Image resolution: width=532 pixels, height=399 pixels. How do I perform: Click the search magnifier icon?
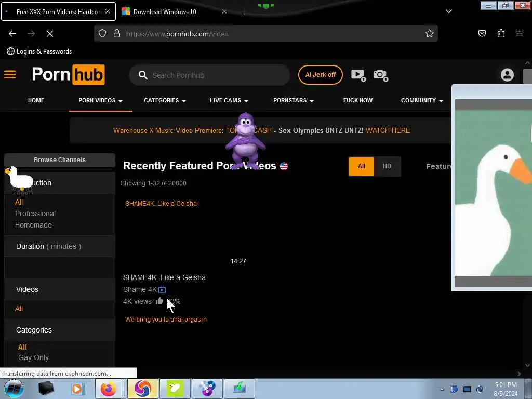[143, 75]
